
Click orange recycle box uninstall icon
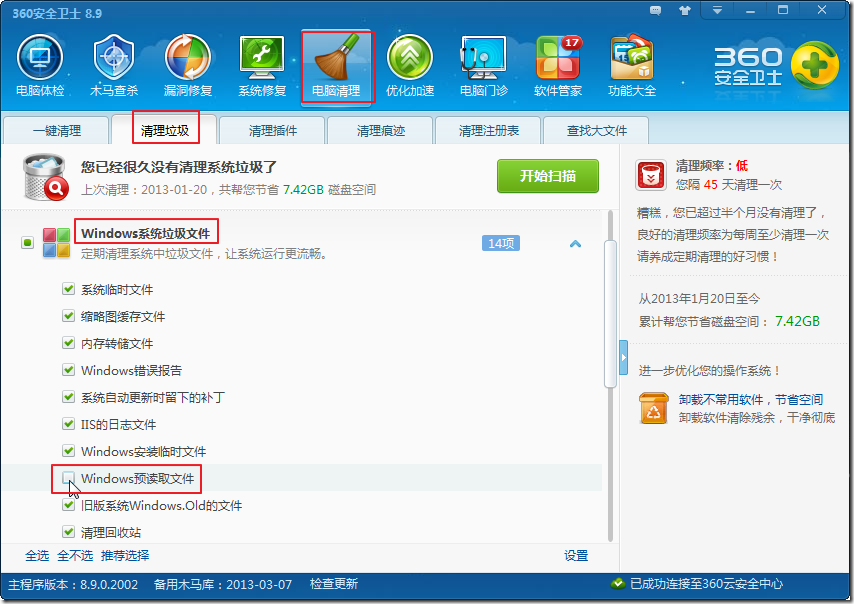coord(654,408)
